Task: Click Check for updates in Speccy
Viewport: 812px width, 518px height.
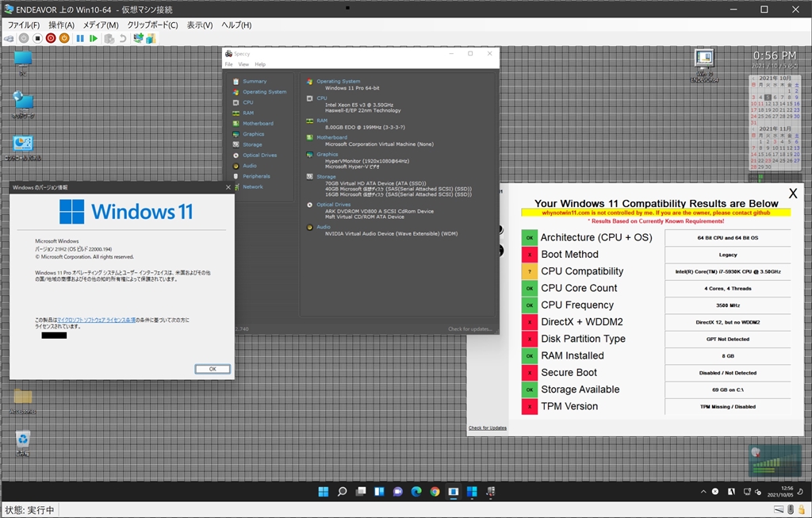Action: pos(469,329)
